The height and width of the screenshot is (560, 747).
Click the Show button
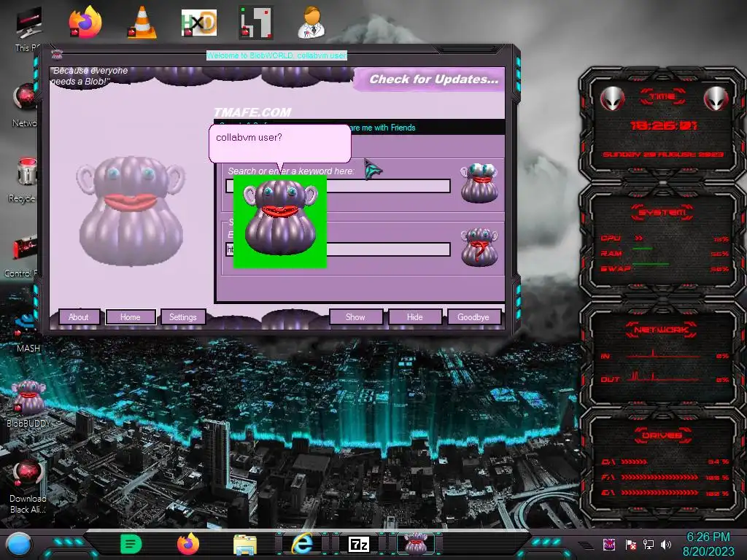355,317
